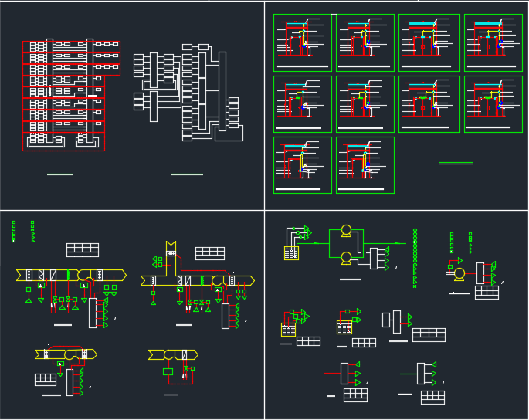529x420 pixels.
Task: Pick the first green-framed detail in the middle row
Action: click(x=303, y=104)
